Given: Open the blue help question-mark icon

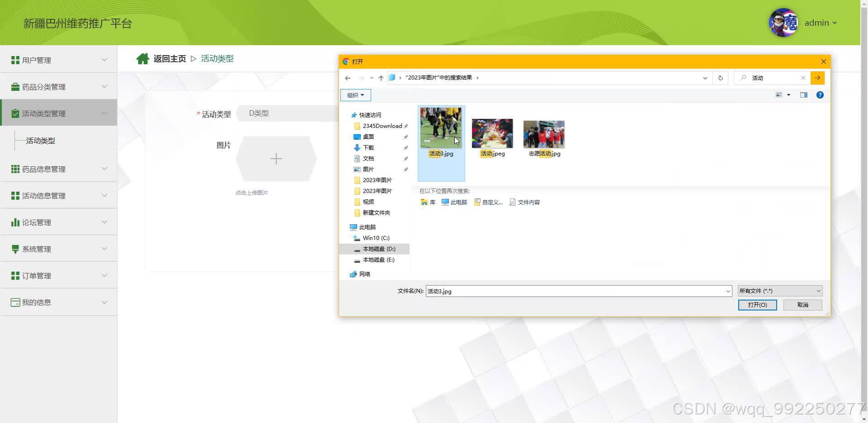Looking at the screenshot, I should point(820,95).
